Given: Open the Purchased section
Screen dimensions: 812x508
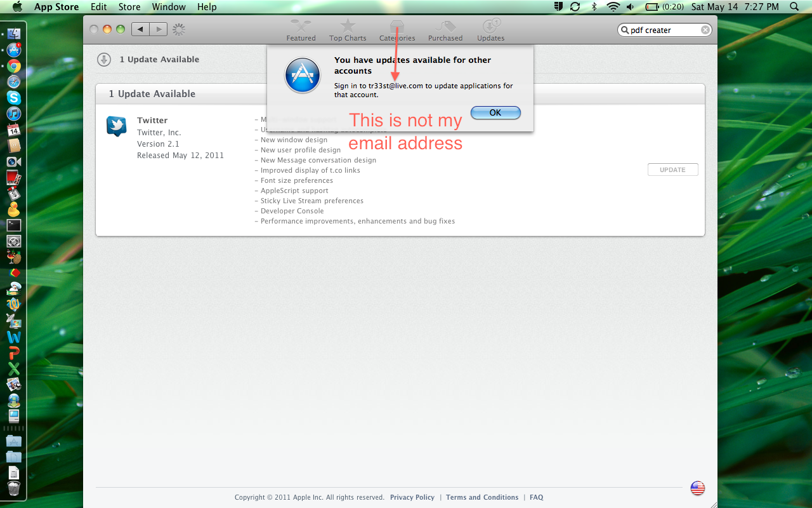Looking at the screenshot, I should coord(445,30).
